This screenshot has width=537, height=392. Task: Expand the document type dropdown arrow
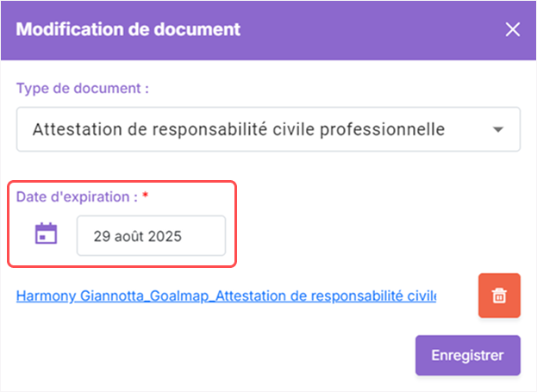[497, 130]
